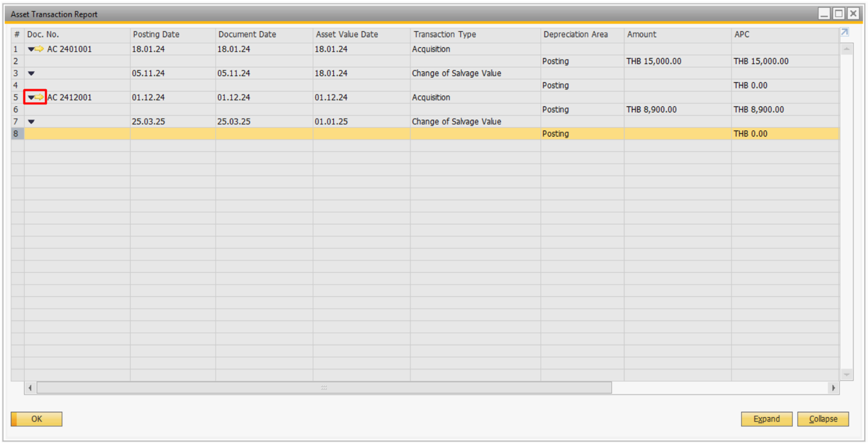Select Acquisition type in row 5
This screenshot has height=443, width=868.
(x=431, y=97)
